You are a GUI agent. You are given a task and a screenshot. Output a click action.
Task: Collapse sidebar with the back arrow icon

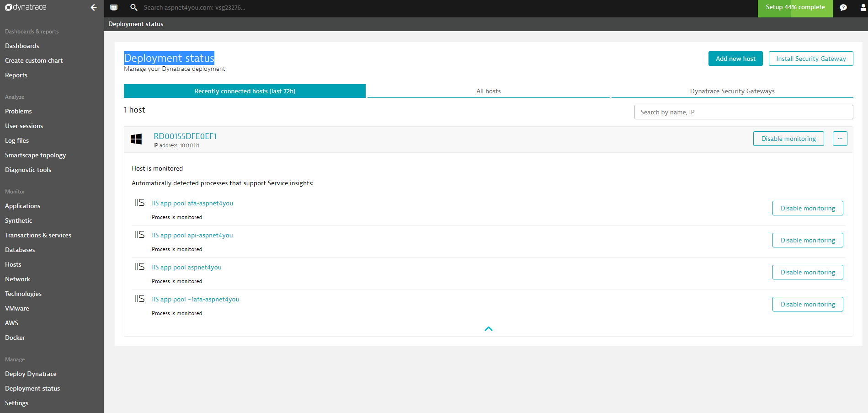(x=94, y=7)
